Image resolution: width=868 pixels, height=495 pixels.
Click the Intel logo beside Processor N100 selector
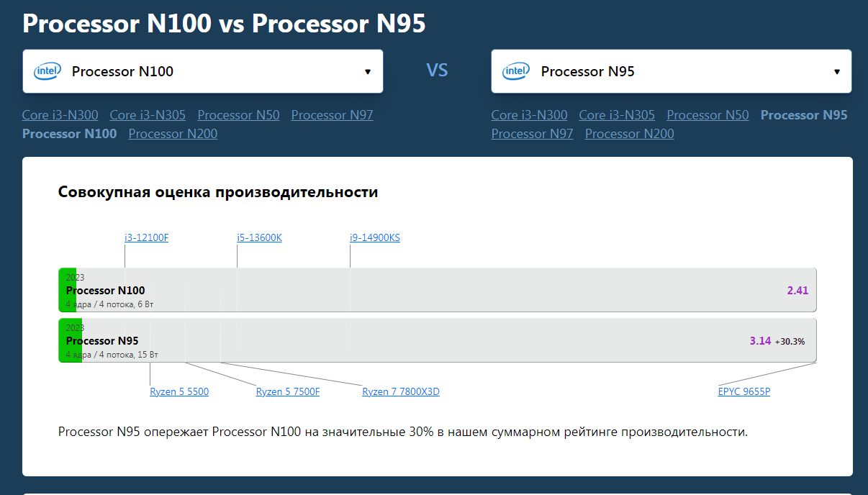coord(48,71)
